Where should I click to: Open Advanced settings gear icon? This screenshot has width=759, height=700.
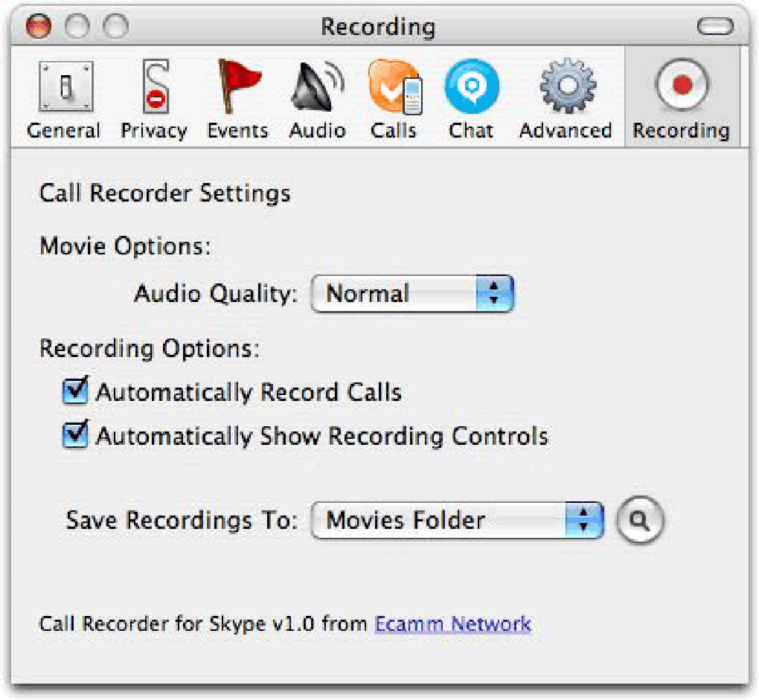pos(566,89)
